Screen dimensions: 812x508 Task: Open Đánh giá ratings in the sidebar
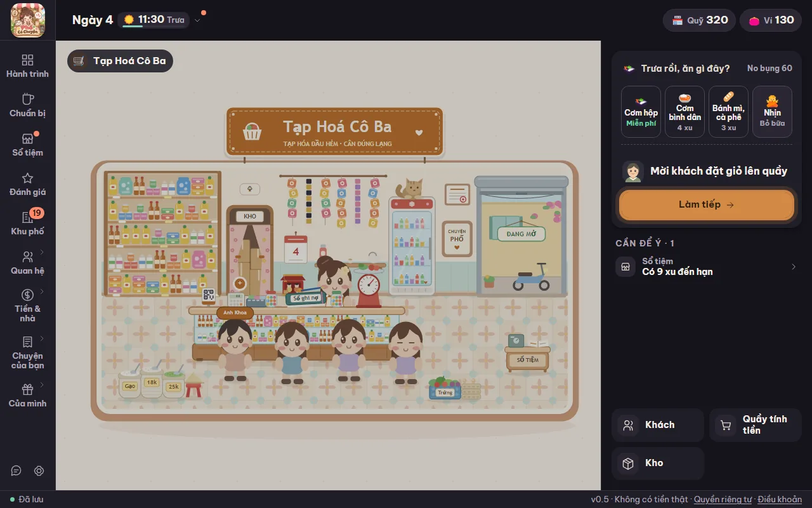[x=27, y=184]
